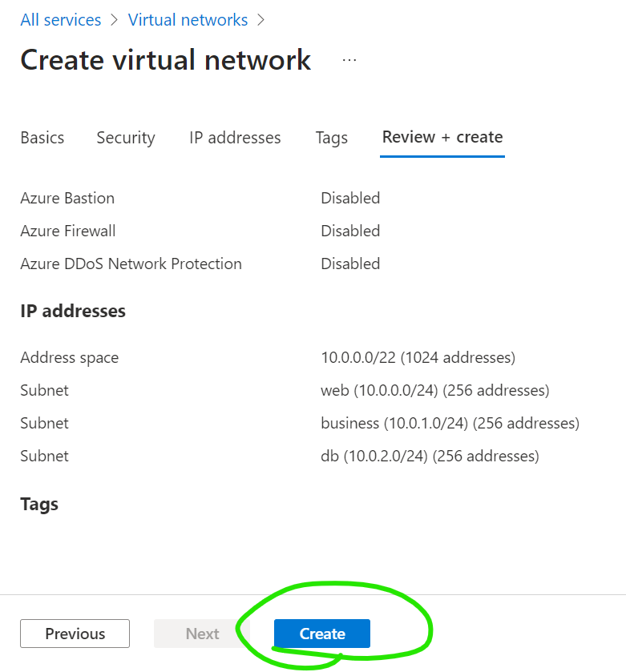
Task: Open the ellipsis more options menu
Action: [349, 60]
